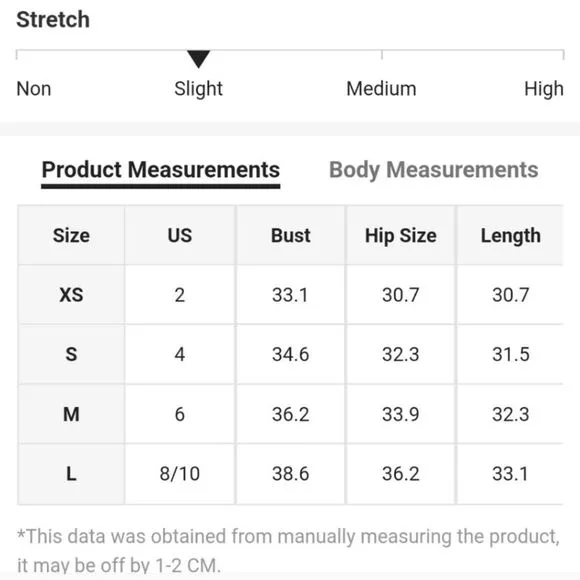Image resolution: width=580 pixels, height=580 pixels.
Task: Select the Medium stretch label
Action: pyautogui.click(x=381, y=89)
